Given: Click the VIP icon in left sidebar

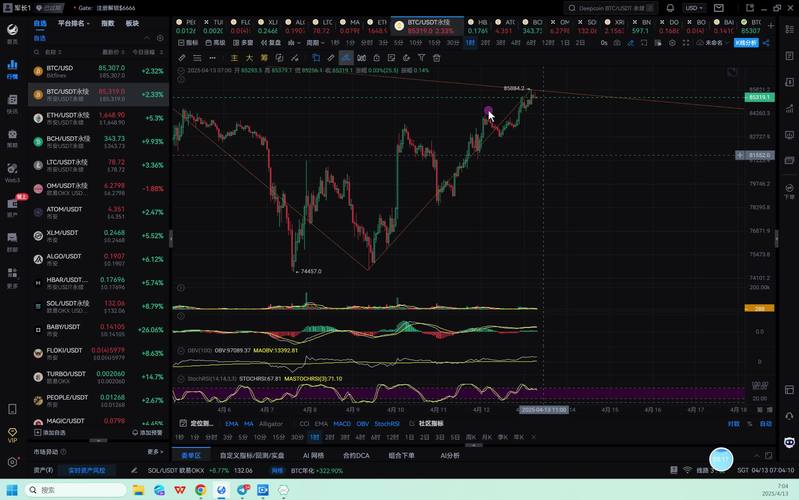Looking at the screenshot, I should [12, 435].
